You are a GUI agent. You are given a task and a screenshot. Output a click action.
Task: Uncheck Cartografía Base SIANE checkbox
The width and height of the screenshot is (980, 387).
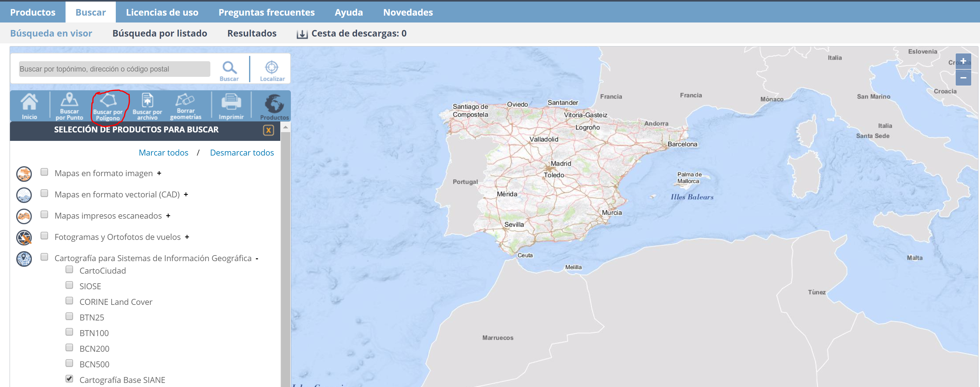pyautogui.click(x=69, y=379)
